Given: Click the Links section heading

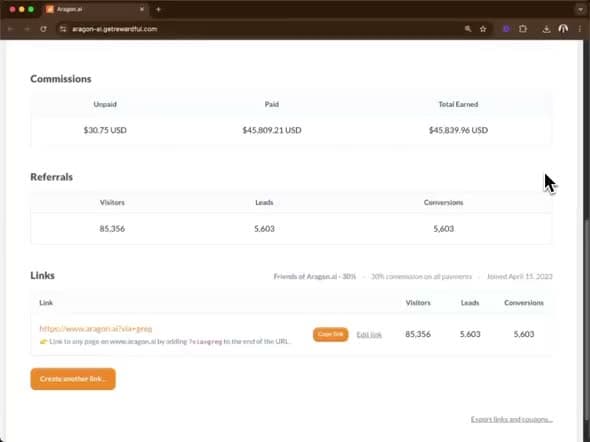Looking at the screenshot, I should click(43, 275).
